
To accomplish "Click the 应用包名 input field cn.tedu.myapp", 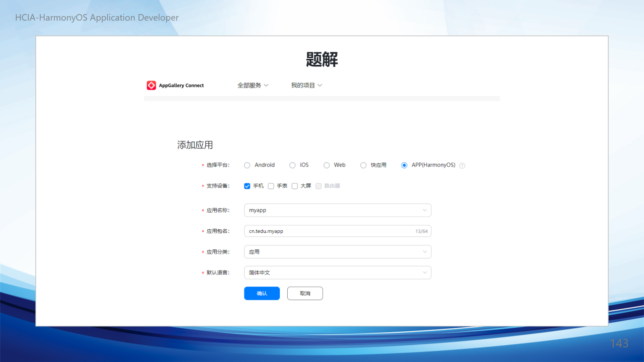I will [338, 231].
